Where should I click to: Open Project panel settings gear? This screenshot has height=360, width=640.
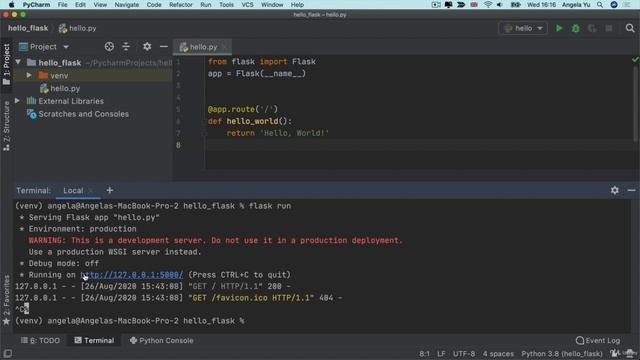pyautogui.click(x=147, y=47)
